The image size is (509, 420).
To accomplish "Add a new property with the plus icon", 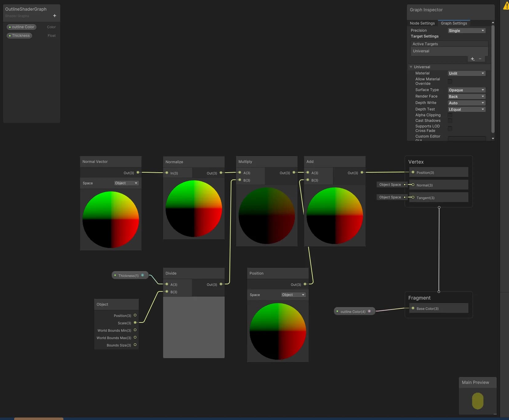I will pos(55,16).
